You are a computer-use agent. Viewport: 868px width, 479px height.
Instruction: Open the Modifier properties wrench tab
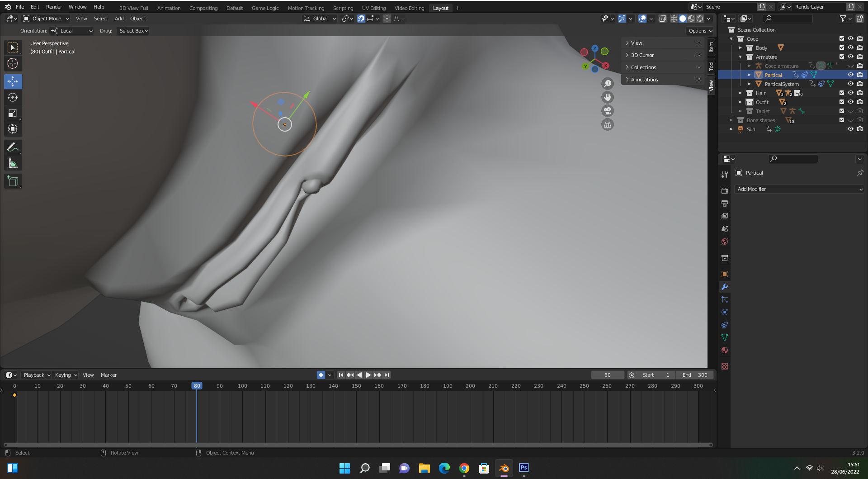click(725, 287)
